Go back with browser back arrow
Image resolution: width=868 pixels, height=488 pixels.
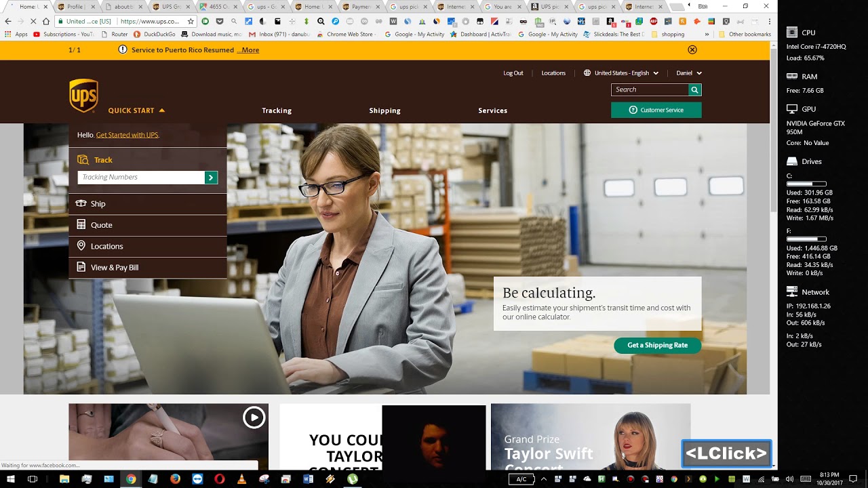point(8,21)
